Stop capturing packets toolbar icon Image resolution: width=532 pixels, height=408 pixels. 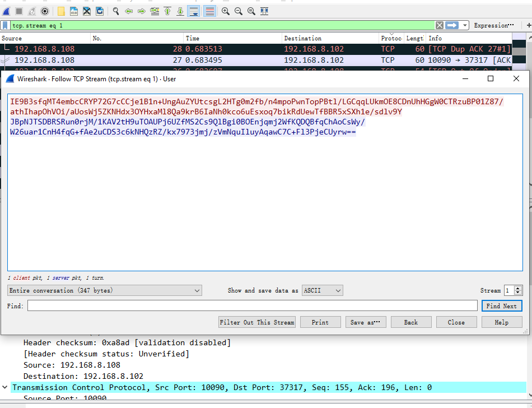19,11
